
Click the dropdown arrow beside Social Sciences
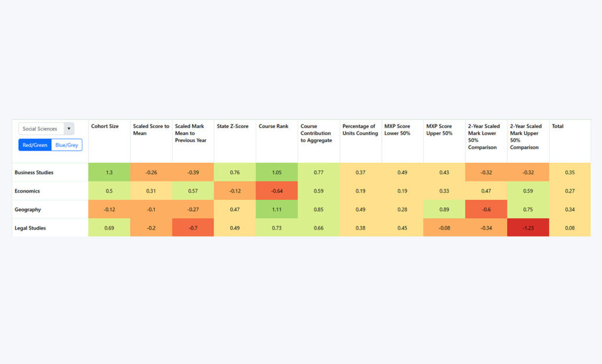point(69,129)
